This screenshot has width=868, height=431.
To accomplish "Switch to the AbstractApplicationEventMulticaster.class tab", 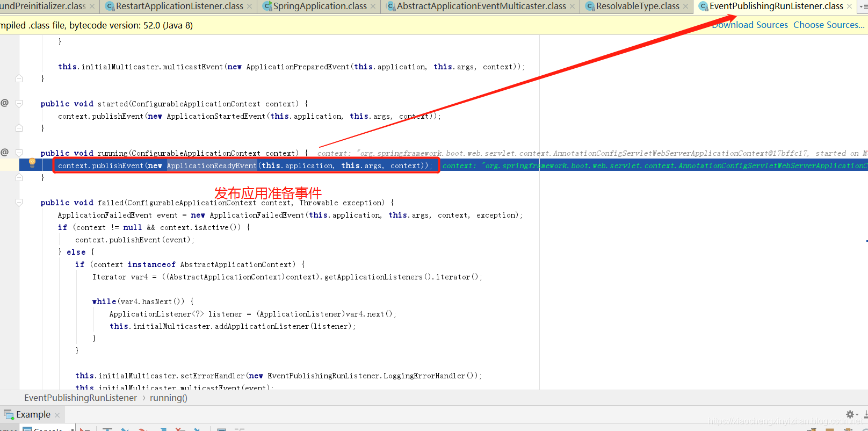I will pyautogui.click(x=481, y=6).
